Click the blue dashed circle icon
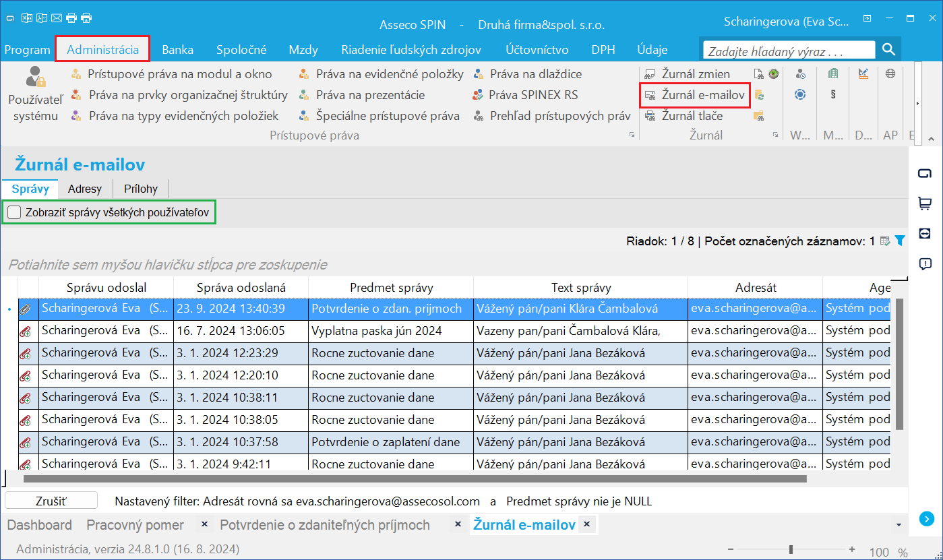943x560 pixels. (800, 95)
